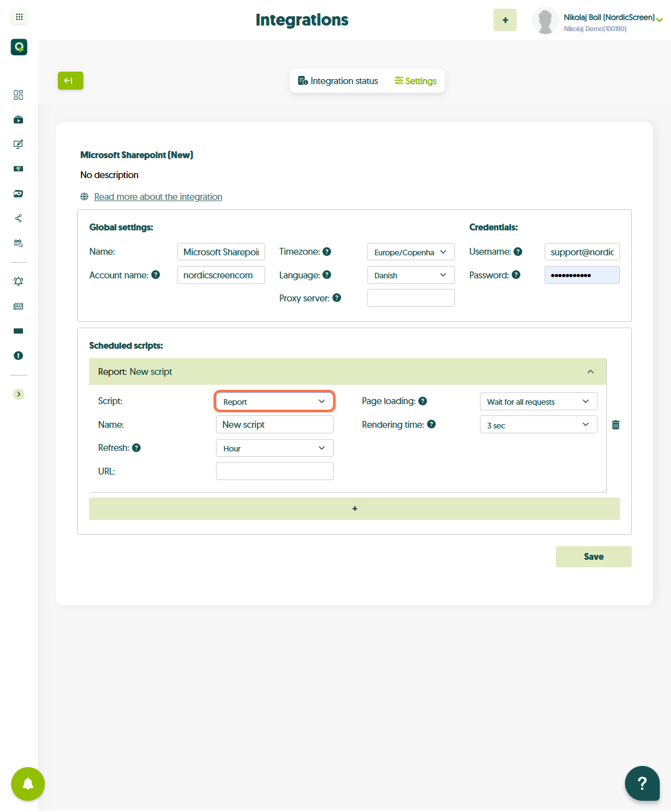
Task: Click the green back arrow button
Action: pyautogui.click(x=70, y=80)
